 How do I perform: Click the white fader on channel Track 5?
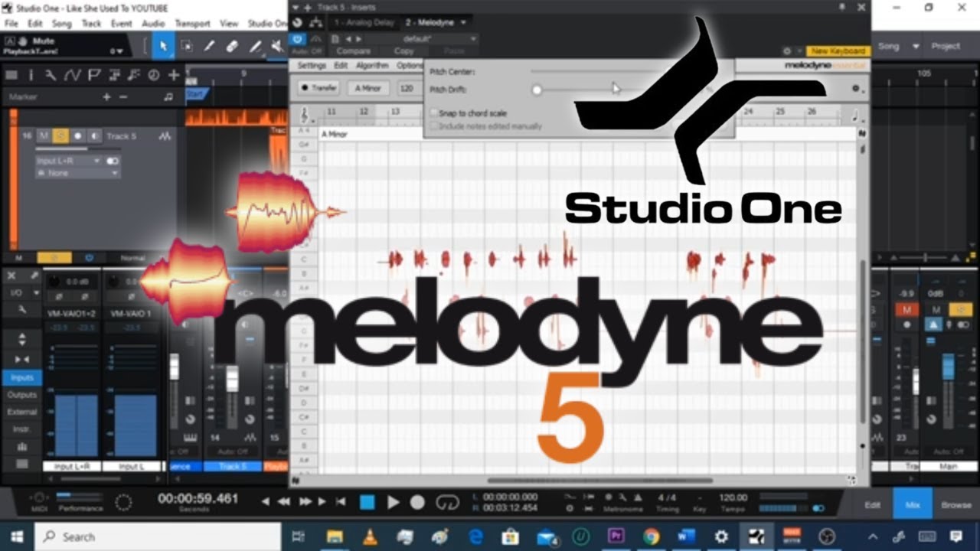click(232, 380)
